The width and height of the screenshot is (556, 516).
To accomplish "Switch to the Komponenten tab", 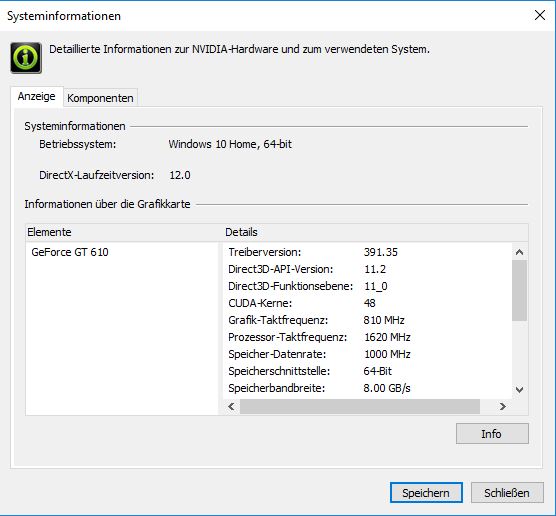I will click(100, 98).
